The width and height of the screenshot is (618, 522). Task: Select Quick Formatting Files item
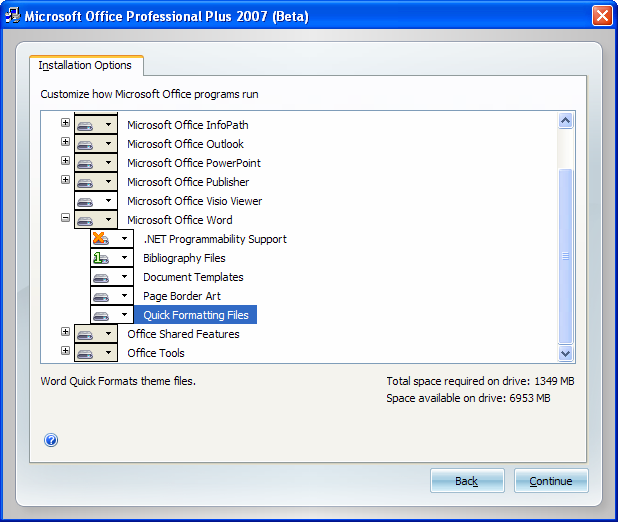(x=195, y=315)
